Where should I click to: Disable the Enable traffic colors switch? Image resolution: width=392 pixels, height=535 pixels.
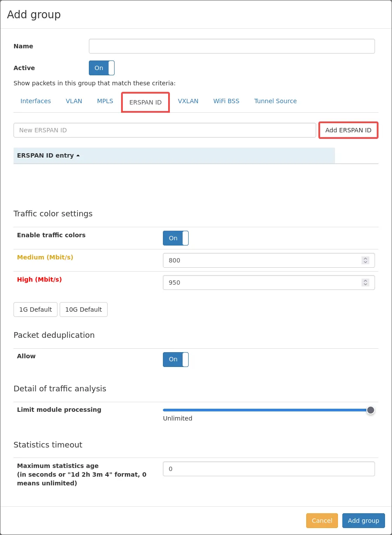pos(176,238)
